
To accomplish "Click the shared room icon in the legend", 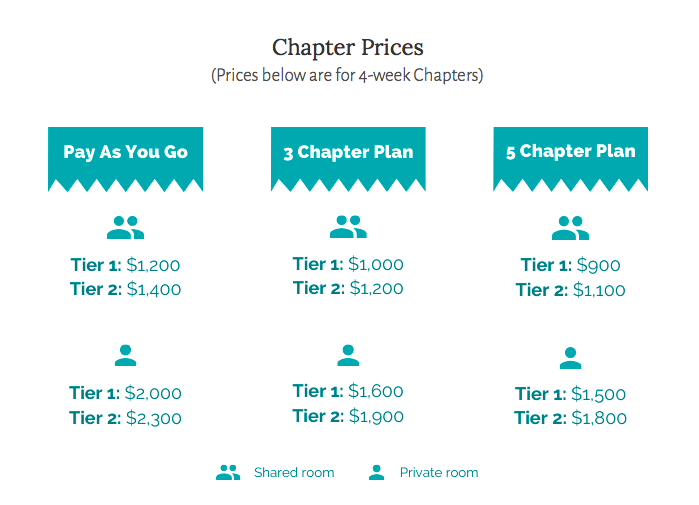I will click(x=228, y=472).
